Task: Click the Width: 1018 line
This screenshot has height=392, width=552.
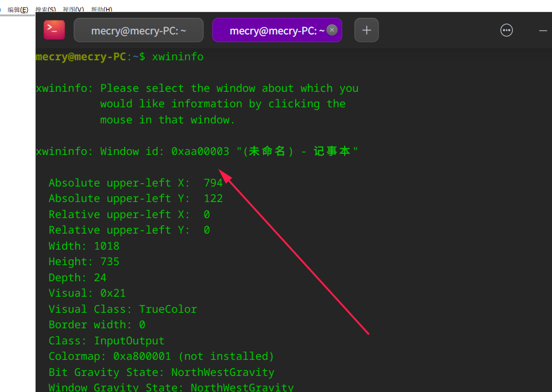Action: click(84, 246)
